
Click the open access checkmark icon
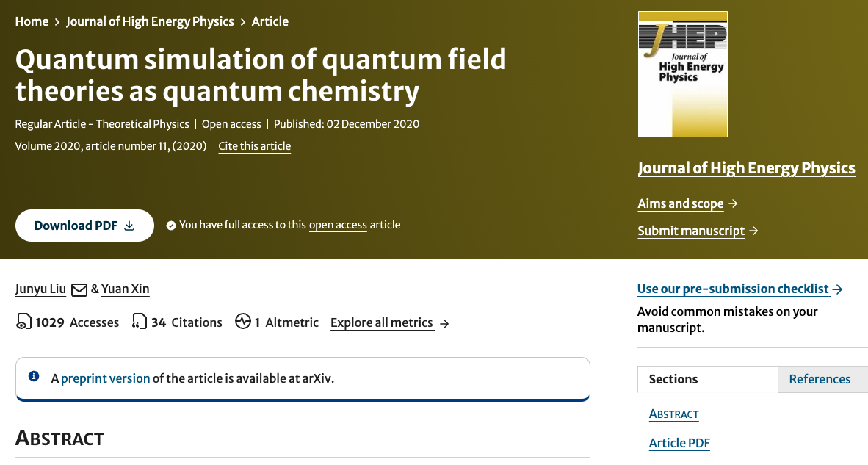pyautogui.click(x=171, y=226)
